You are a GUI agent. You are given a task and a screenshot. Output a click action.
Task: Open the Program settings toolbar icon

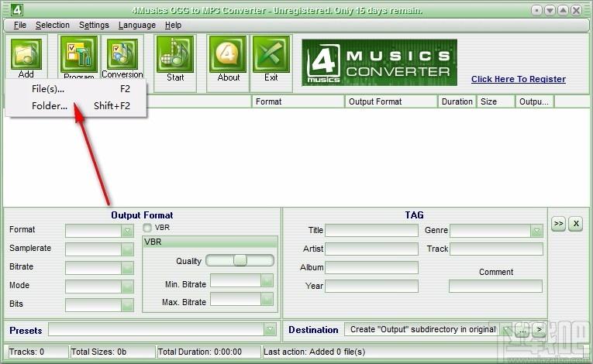tap(78, 54)
